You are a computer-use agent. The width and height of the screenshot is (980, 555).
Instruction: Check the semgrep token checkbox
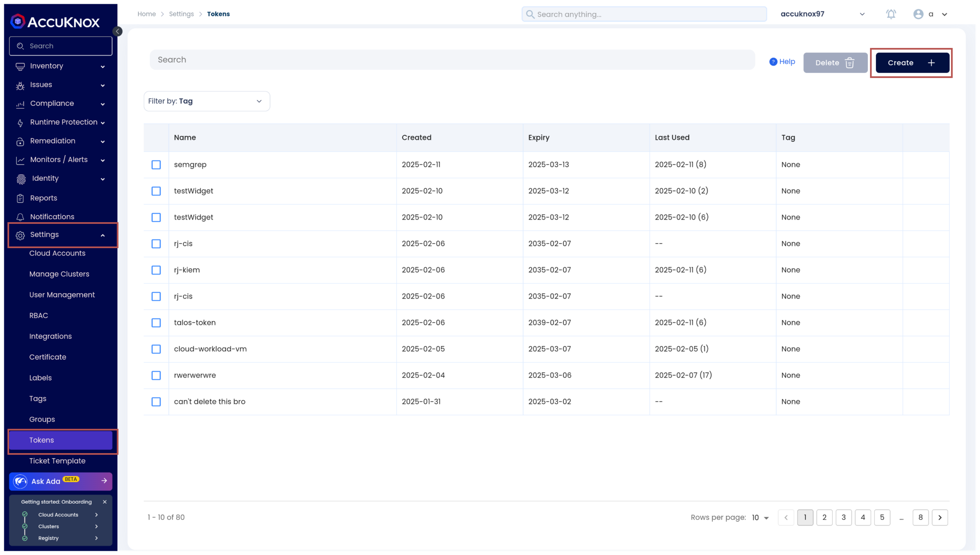[156, 165]
